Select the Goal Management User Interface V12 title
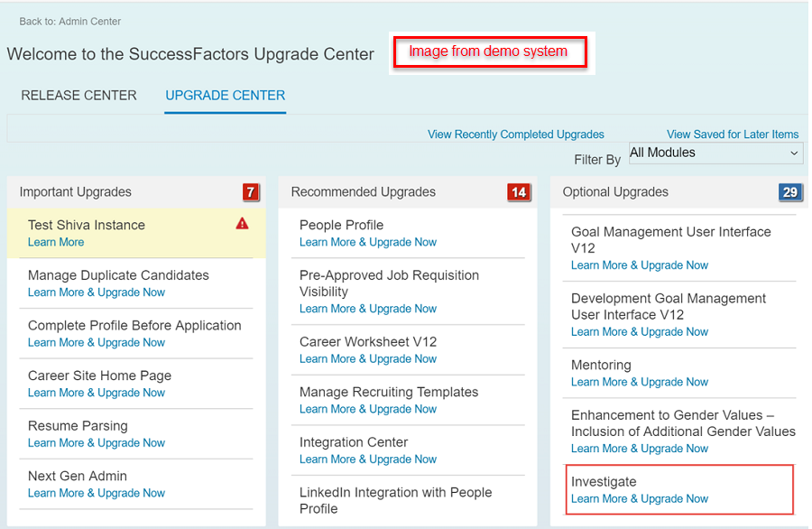The width and height of the screenshot is (812, 529). pyautogui.click(x=671, y=240)
